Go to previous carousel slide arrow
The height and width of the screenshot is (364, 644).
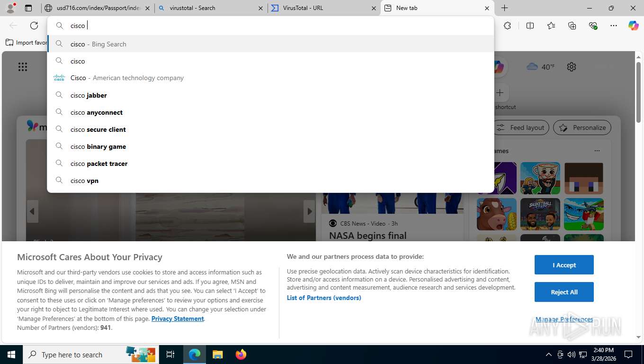tap(33, 211)
